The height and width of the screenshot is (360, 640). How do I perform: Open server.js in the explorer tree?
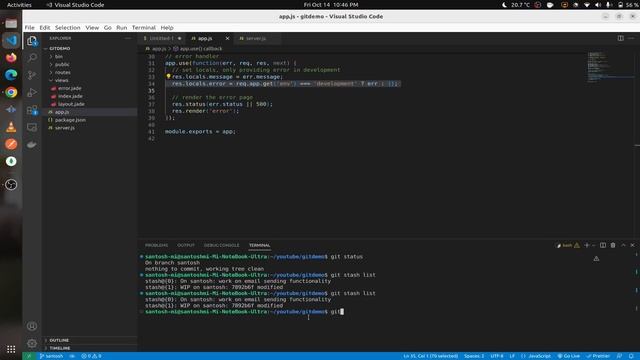click(64, 128)
